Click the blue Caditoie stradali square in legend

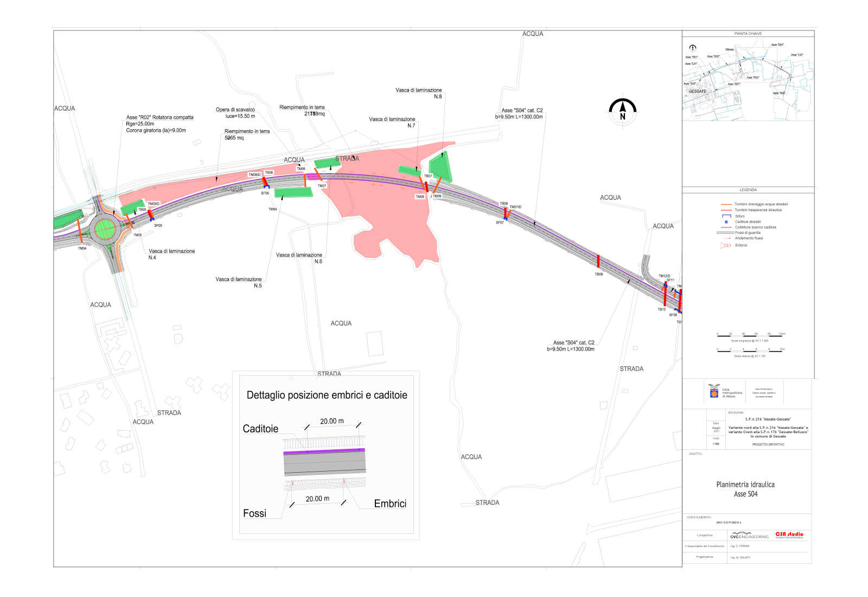click(726, 221)
